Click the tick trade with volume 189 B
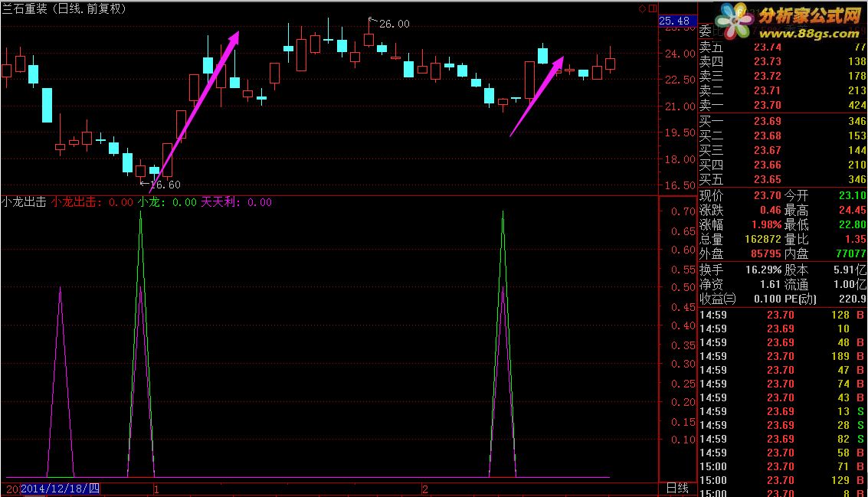Image resolution: width=868 pixels, height=497 pixels. point(782,356)
